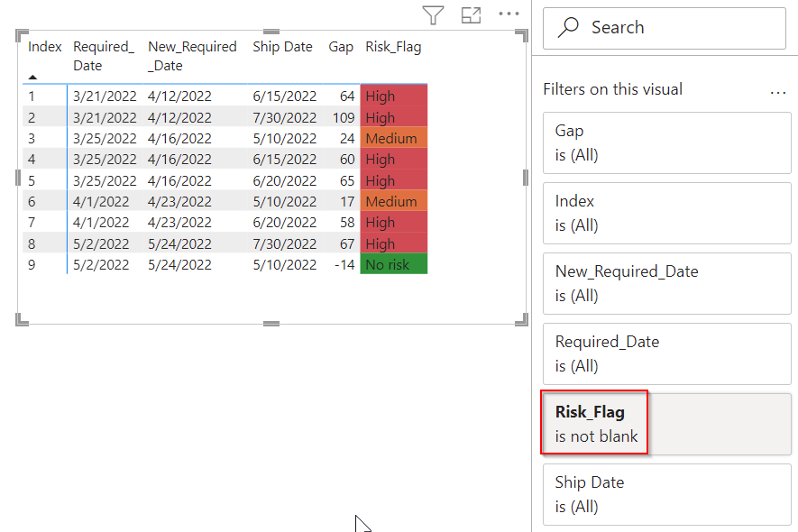Image resolution: width=798 pixels, height=532 pixels.
Task: Sort by the Risk_Flag column header
Action: tap(393, 47)
